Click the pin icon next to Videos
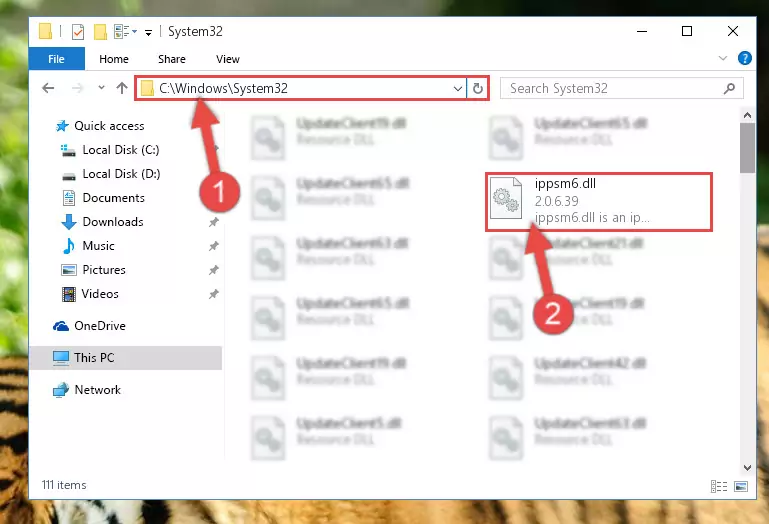The image size is (769, 524). (x=213, y=294)
